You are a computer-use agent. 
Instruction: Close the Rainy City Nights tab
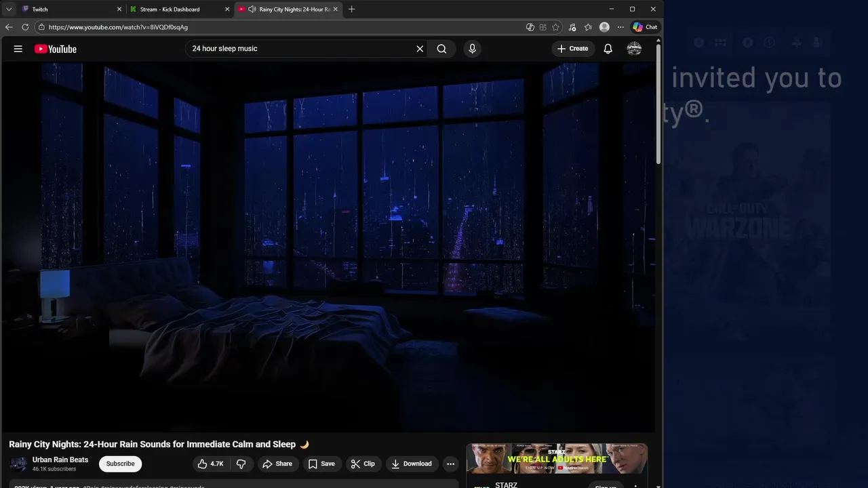[x=336, y=9]
